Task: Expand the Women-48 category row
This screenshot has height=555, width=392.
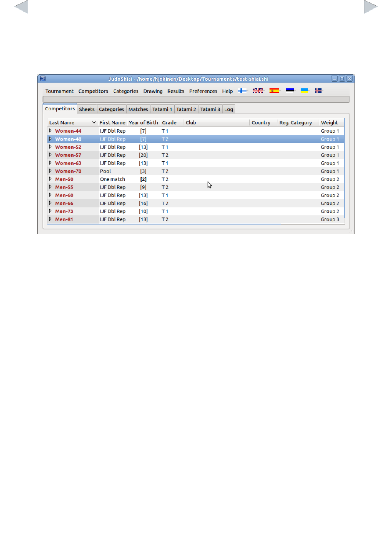Action: click(x=50, y=139)
